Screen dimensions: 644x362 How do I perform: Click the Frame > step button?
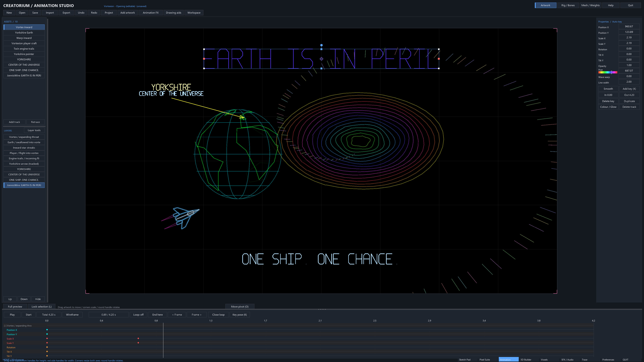[197, 315]
